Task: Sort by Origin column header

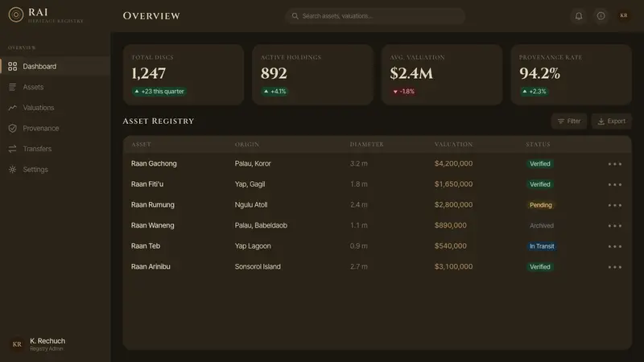Action: 247,145
